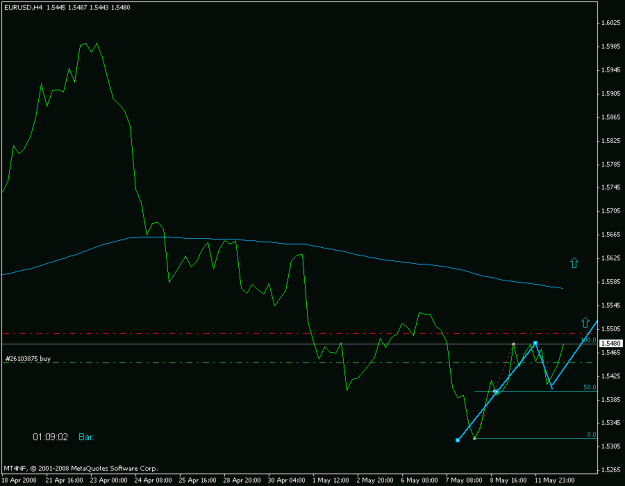625x486 pixels.
Task: Click the 1.5265 price axis label
Action: [x=611, y=469]
